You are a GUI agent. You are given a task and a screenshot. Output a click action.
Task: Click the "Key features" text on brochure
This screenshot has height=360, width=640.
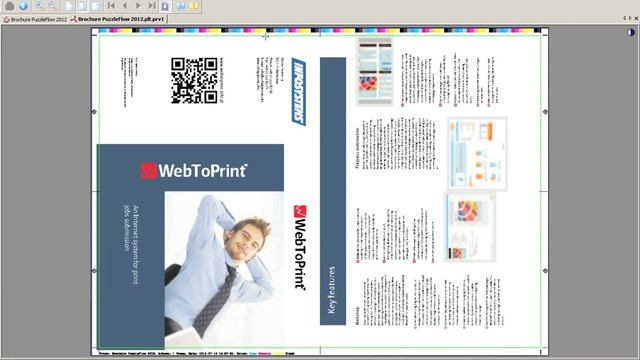pos(332,290)
